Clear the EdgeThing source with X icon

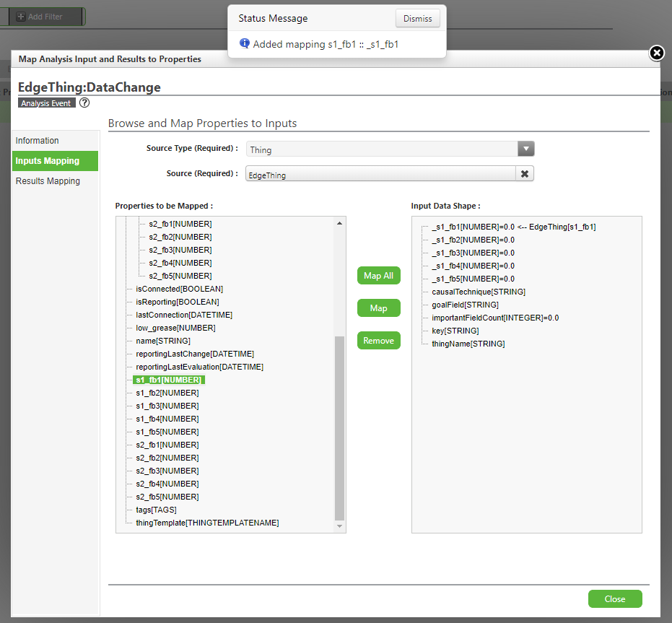525,174
